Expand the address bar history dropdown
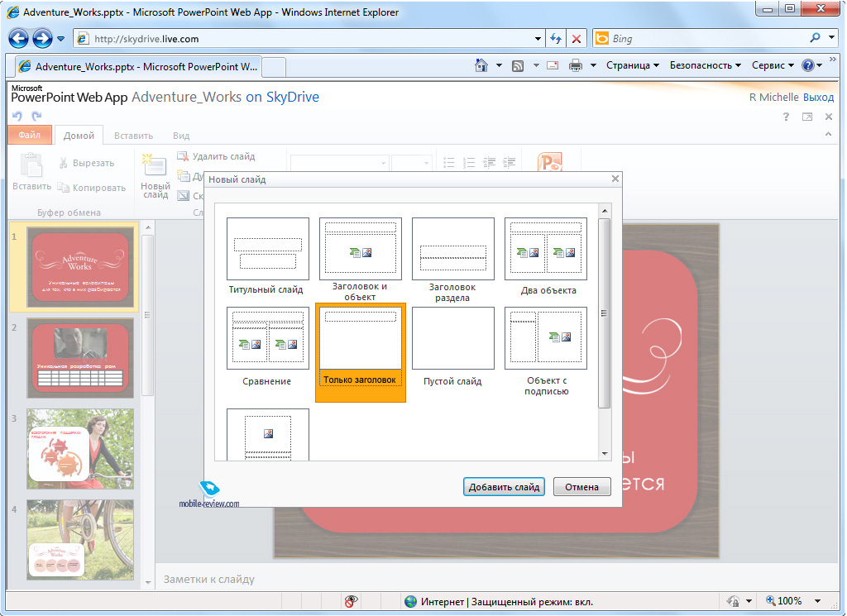Viewport: 847px width, 616px height. 538,39
